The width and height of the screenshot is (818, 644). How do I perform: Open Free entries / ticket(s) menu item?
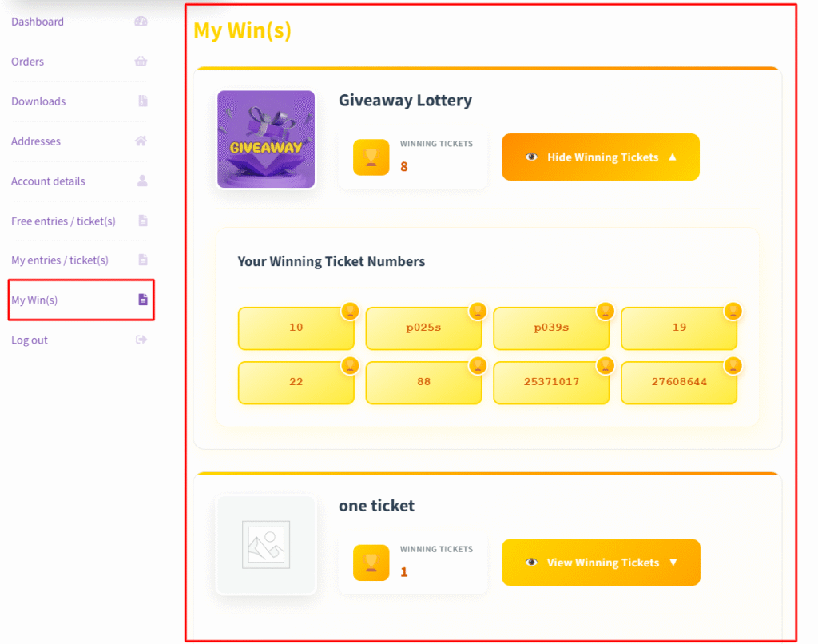[63, 221]
